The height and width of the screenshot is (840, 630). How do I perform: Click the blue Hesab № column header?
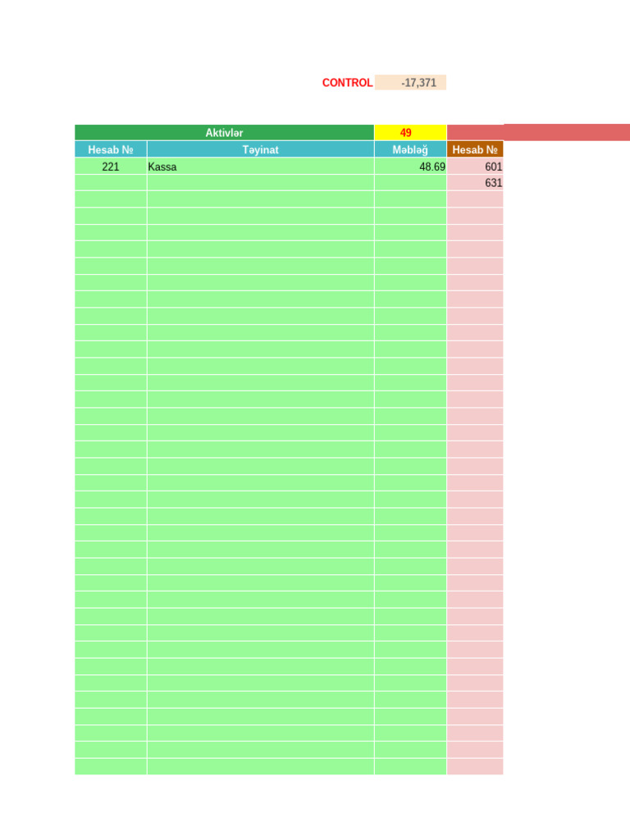[111, 149]
